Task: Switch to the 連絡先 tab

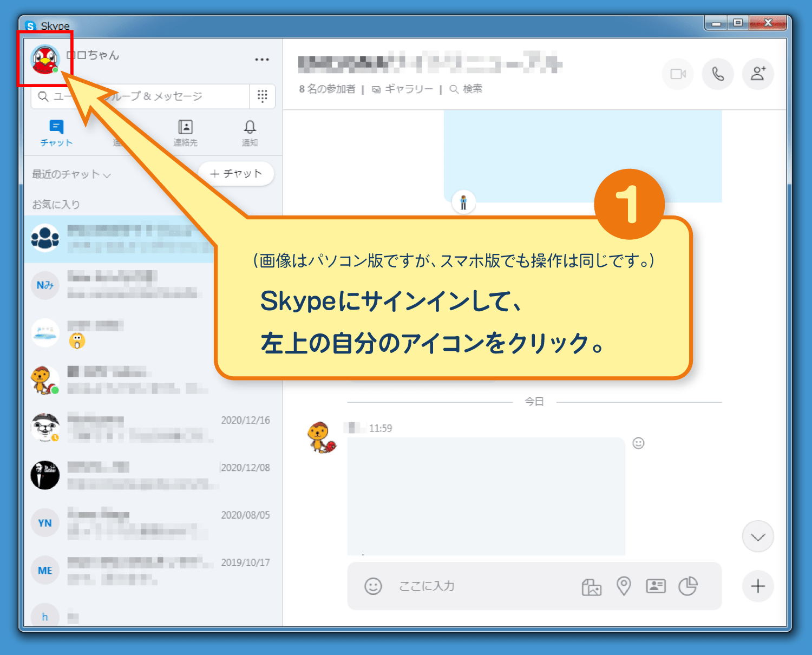Action: click(x=185, y=133)
